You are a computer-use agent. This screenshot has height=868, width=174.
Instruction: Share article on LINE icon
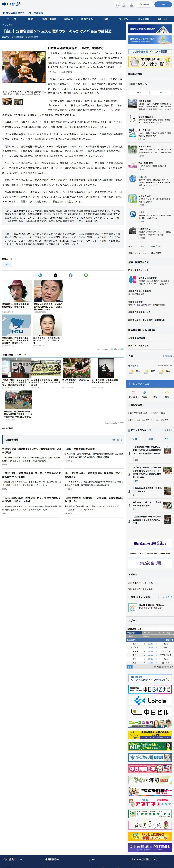point(86,275)
